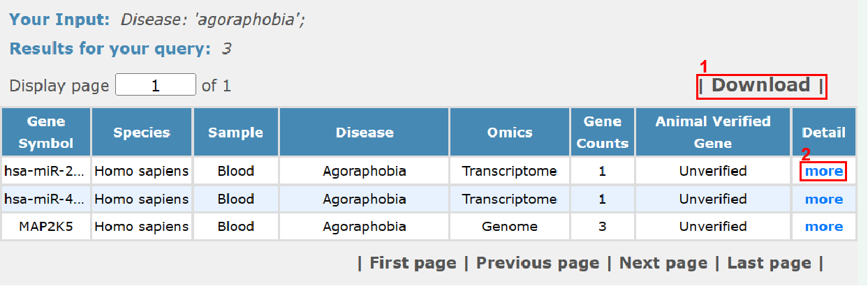Open 'more' details for second hsa-miR row
Viewport: 868px width, 286px height.
(x=823, y=200)
